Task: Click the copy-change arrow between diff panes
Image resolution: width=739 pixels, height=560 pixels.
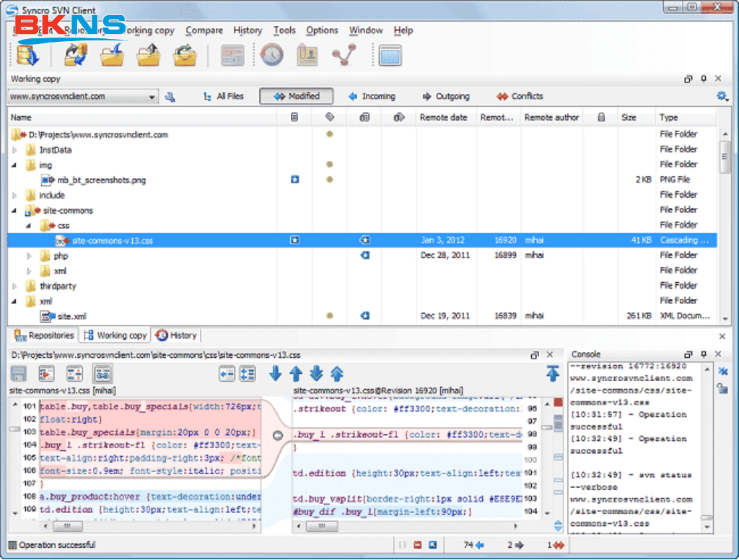Action: 278,435
